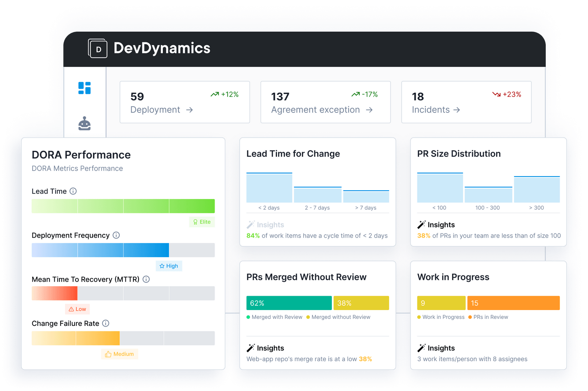Screen dimensions: 588x391
Task: Toggle the PRs in Review legend dot
Action: pyautogui.click(x=470, y=317)
